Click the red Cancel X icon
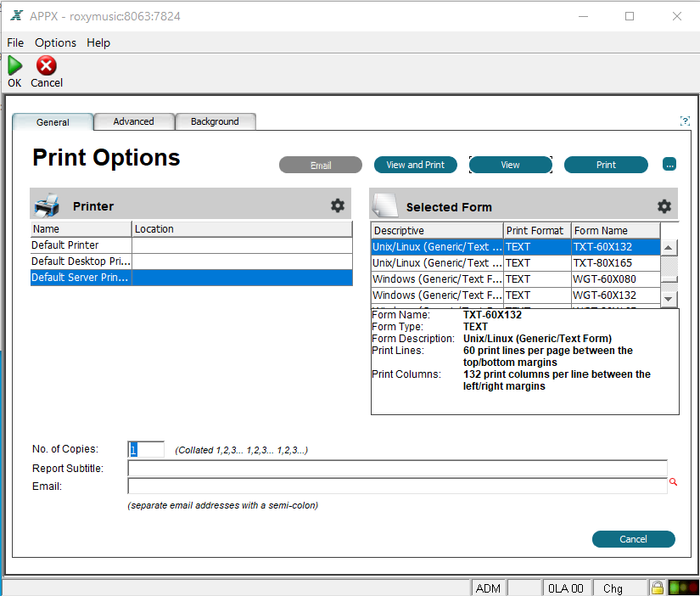The height and width of the screenshot is (596, 700). pos(47,65)
